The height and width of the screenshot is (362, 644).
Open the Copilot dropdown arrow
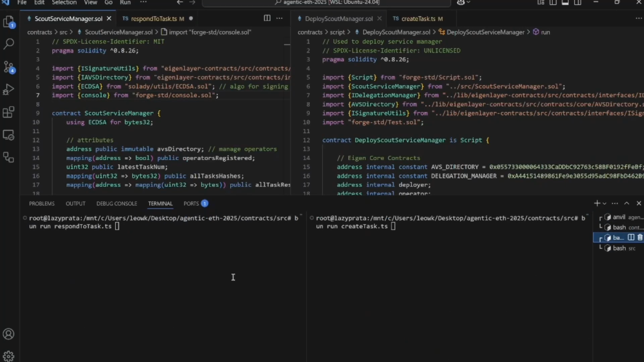pyautogui.click(x=469, y=2)
